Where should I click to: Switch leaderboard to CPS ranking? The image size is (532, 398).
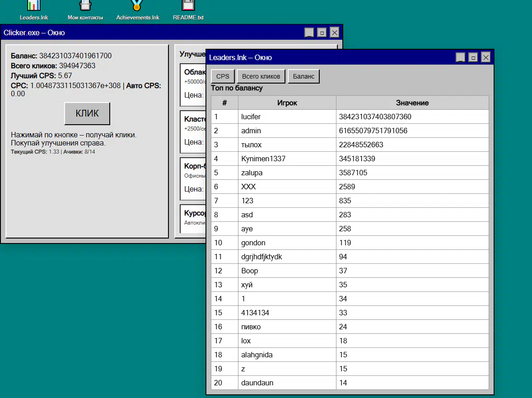tap(223, 76)
